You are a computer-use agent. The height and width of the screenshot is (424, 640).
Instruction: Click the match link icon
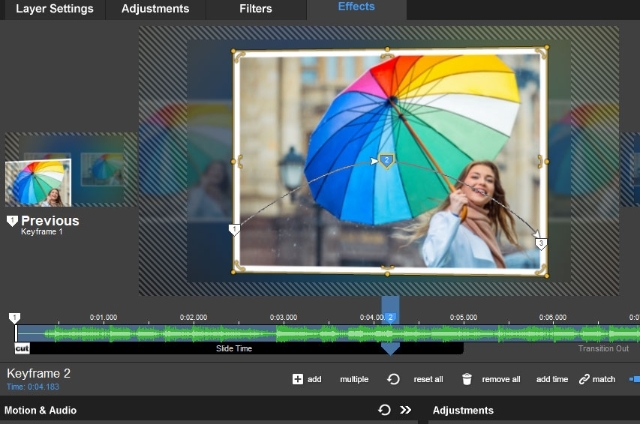(x=585, y=379)
